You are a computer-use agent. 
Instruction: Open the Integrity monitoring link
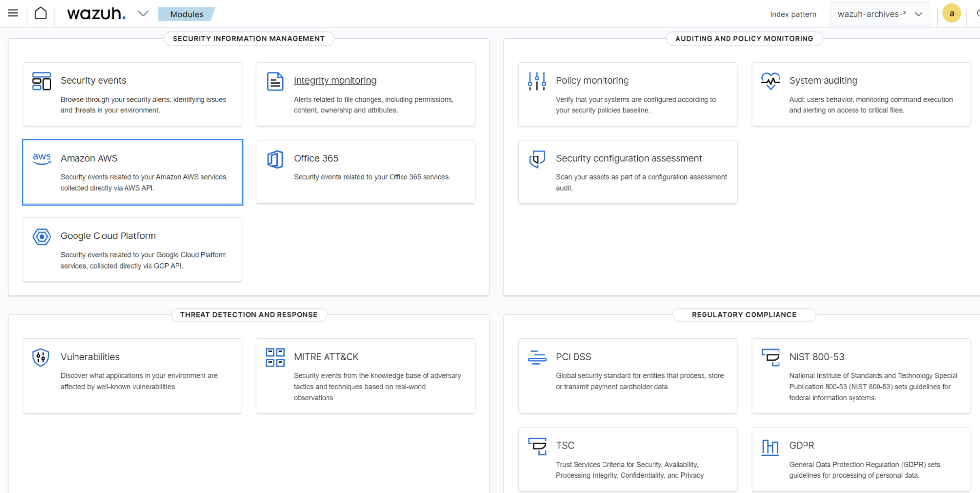coord(335,80)
